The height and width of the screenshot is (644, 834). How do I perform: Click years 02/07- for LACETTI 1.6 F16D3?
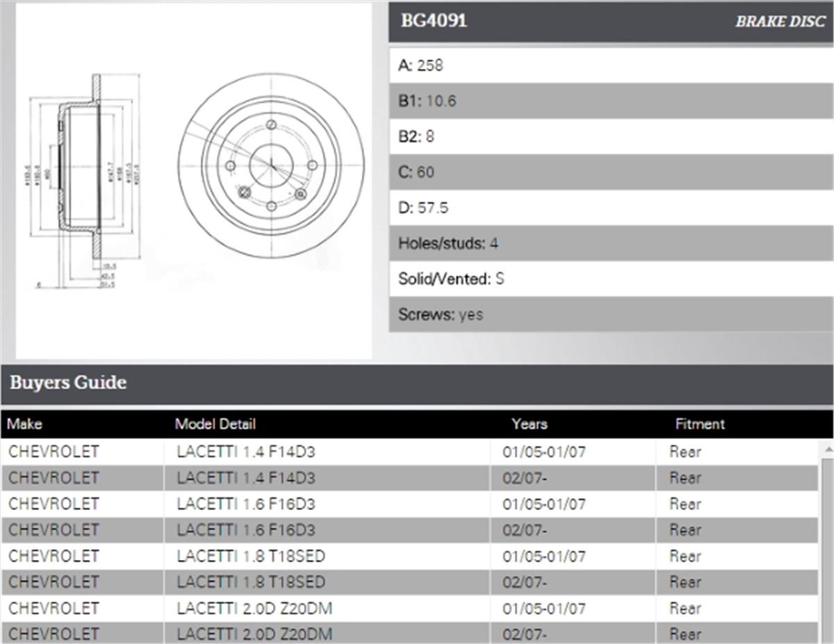coord(525,530)
